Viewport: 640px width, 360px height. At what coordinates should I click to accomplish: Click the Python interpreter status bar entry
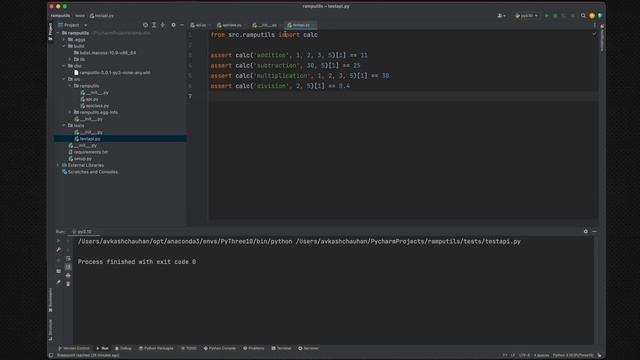point(573,356)
